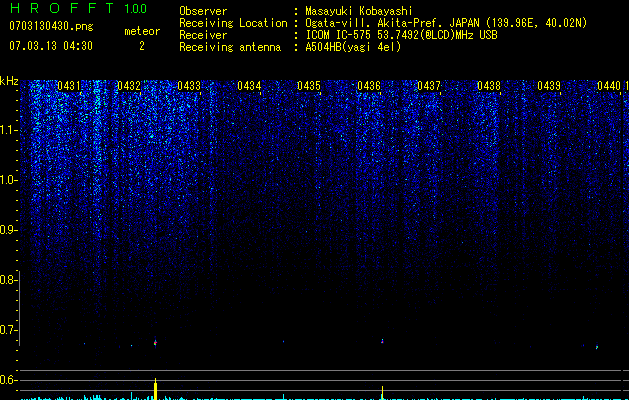Click the meteor echo spot at 0436

click(x=382, y=341)
